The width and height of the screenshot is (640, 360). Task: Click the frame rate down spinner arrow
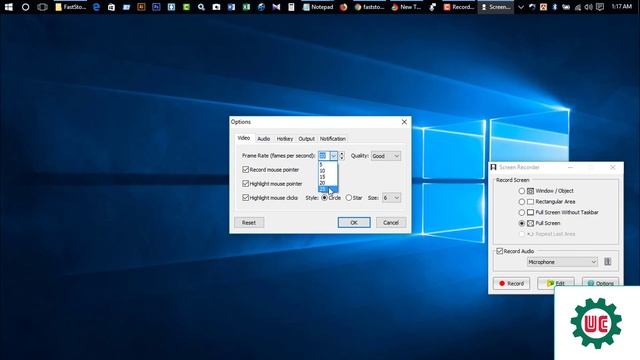(x=342, y=158)
